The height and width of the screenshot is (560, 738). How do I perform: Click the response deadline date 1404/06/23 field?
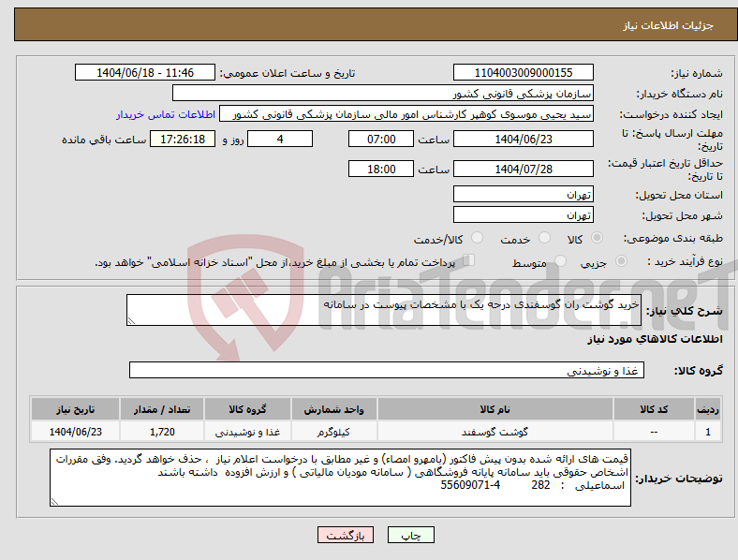[524, 140]
